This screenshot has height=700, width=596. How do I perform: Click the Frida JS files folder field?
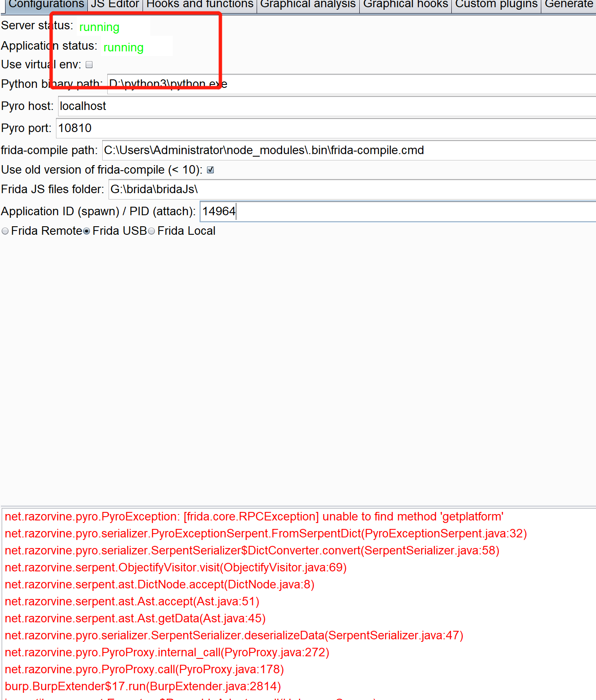[x=353, y=189]
